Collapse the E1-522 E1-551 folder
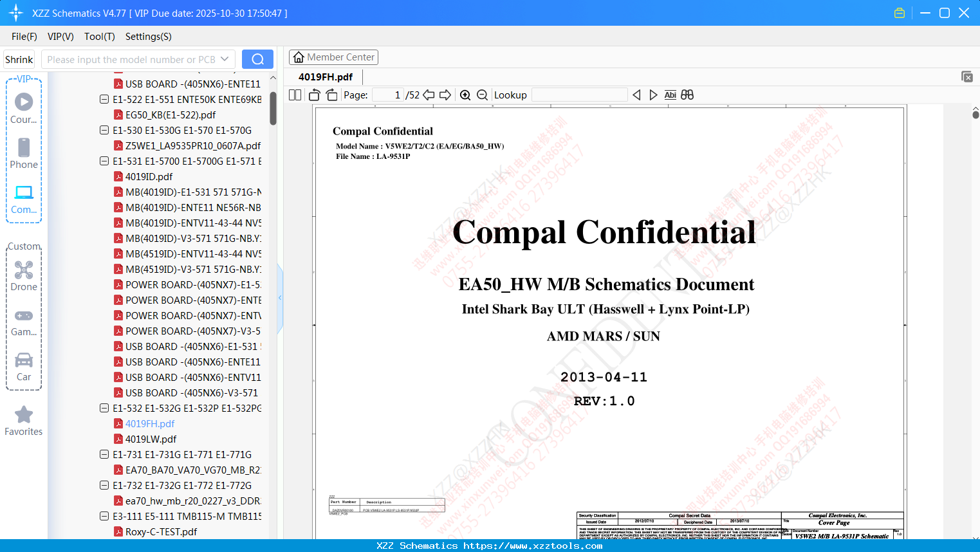The image size is (980, 552). pyautogui.click(x=104, y=99)
